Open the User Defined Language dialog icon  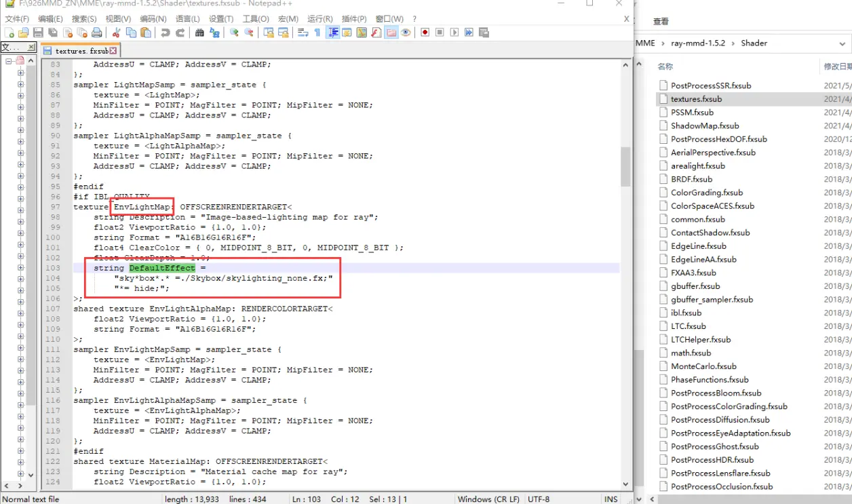[347, 33]
